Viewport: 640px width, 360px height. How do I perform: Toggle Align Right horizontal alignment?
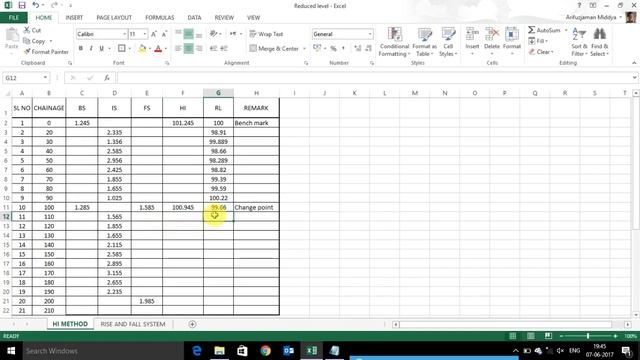(199, 49)
